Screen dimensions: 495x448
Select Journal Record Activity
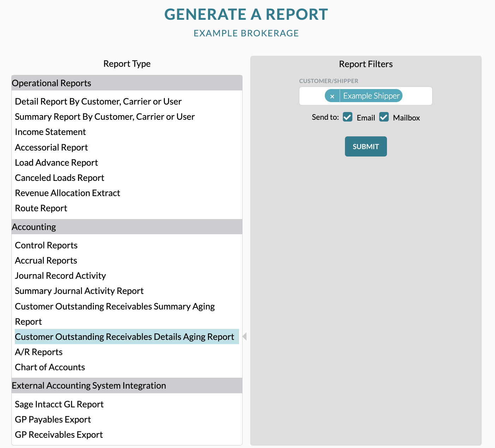point(60,276)
